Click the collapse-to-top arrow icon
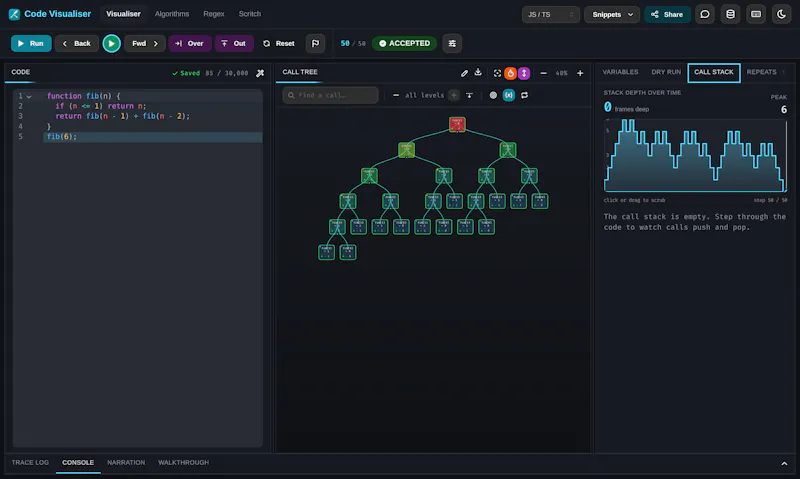 pyautogui.click(x=469, y=95)
